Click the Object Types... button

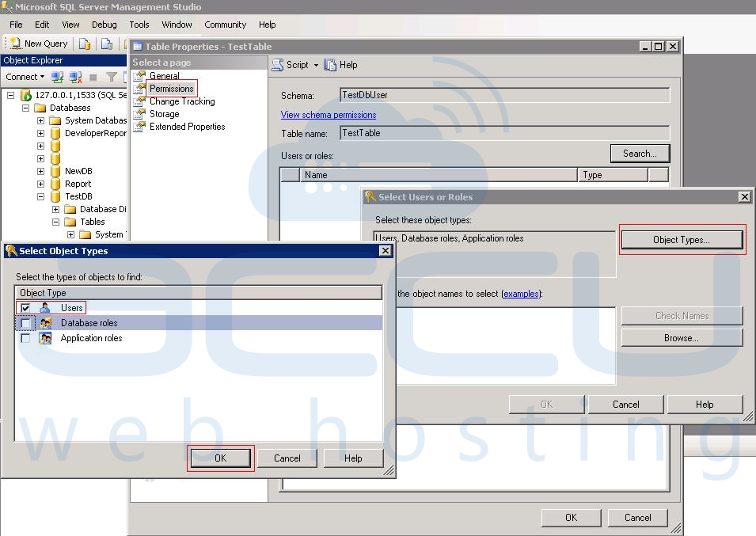click(682, 240)
